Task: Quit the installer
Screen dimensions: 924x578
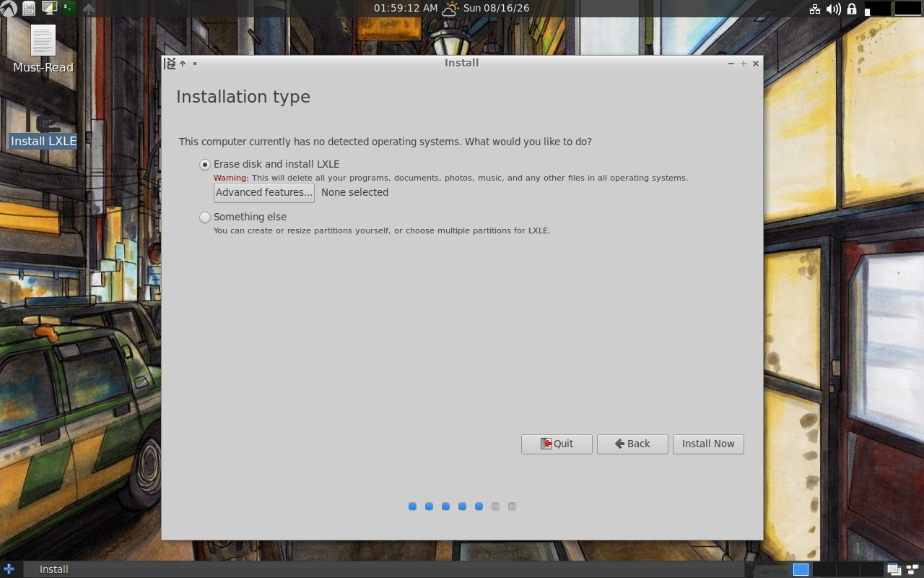Action: (557, 444)
